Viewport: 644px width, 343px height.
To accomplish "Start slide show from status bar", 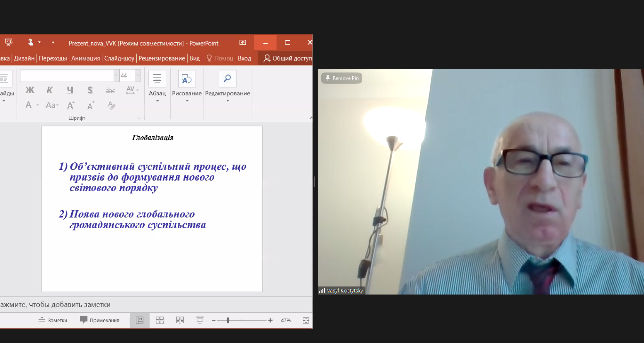I will coord(200,320).
